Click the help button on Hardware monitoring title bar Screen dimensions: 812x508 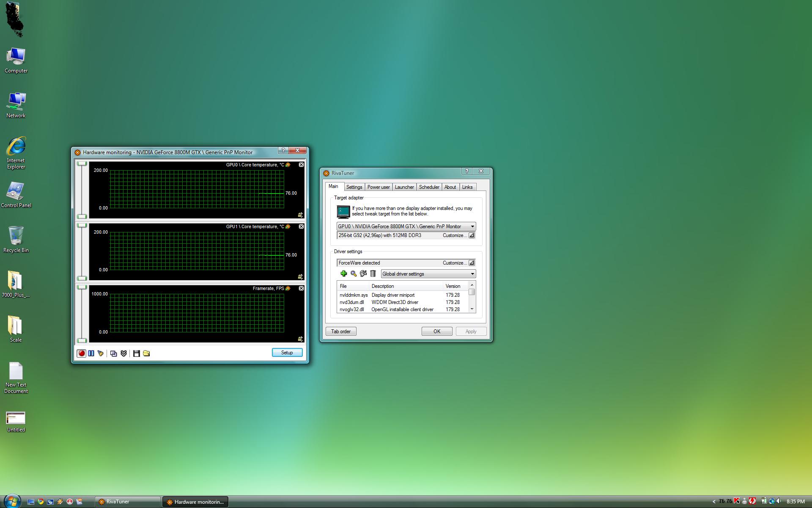point(283,150)
